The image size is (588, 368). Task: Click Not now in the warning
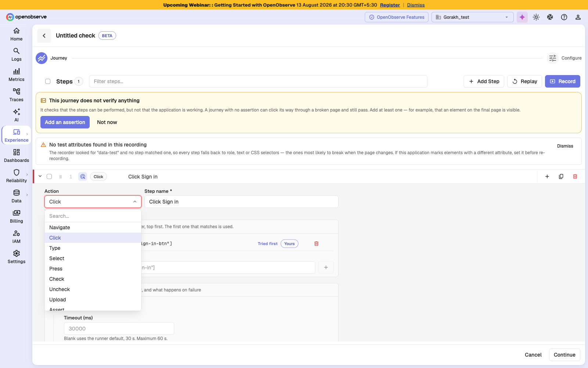click(107, 122)
